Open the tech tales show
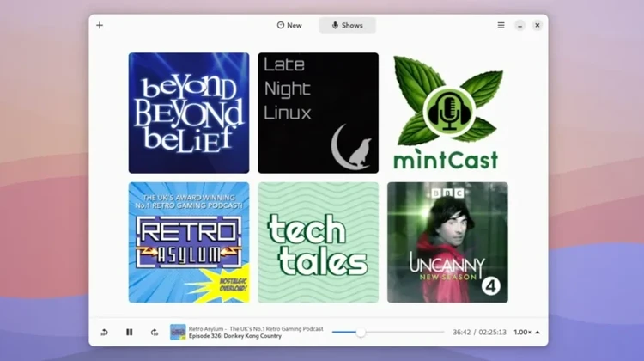 pos(319,242)
